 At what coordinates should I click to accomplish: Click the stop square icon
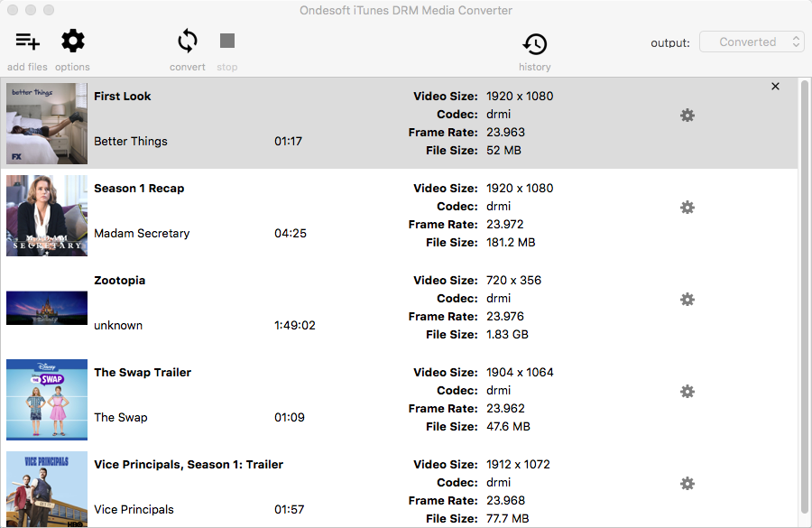pos(226,41)
